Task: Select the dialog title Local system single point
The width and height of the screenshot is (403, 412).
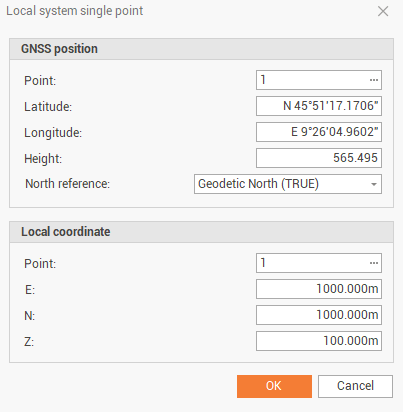Action: (75, 11)
